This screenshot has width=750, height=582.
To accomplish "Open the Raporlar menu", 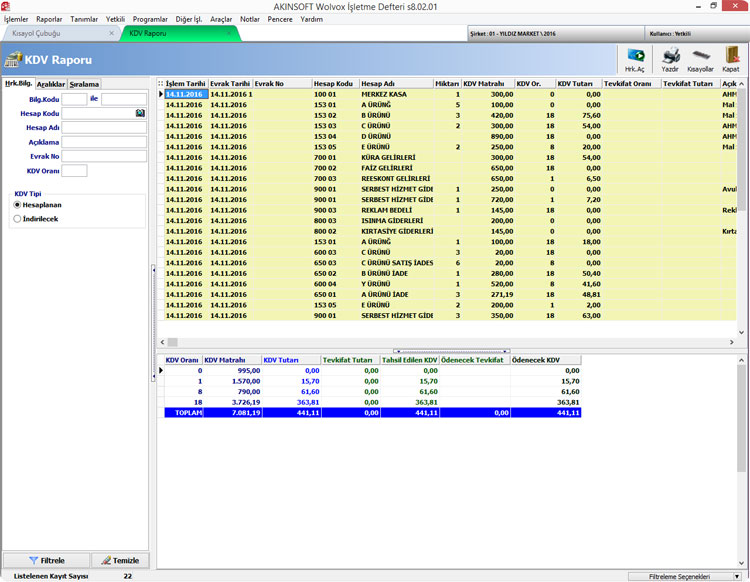I will [x=49, y=19].
